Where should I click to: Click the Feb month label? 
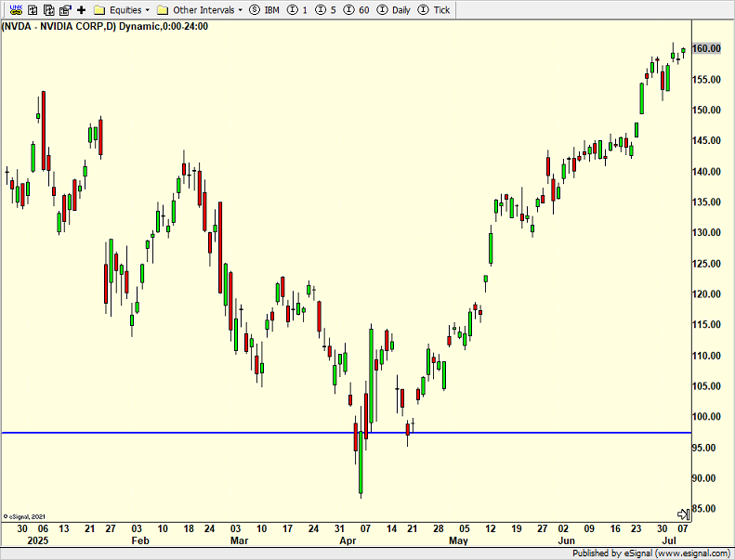coord(140,540)
